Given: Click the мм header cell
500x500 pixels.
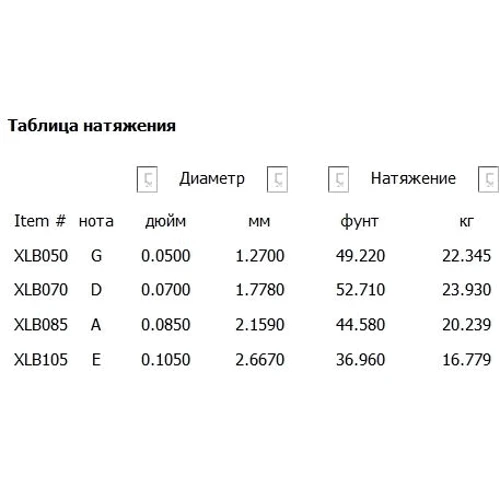Looking at the screenshot, I should (x=259, y=222).
